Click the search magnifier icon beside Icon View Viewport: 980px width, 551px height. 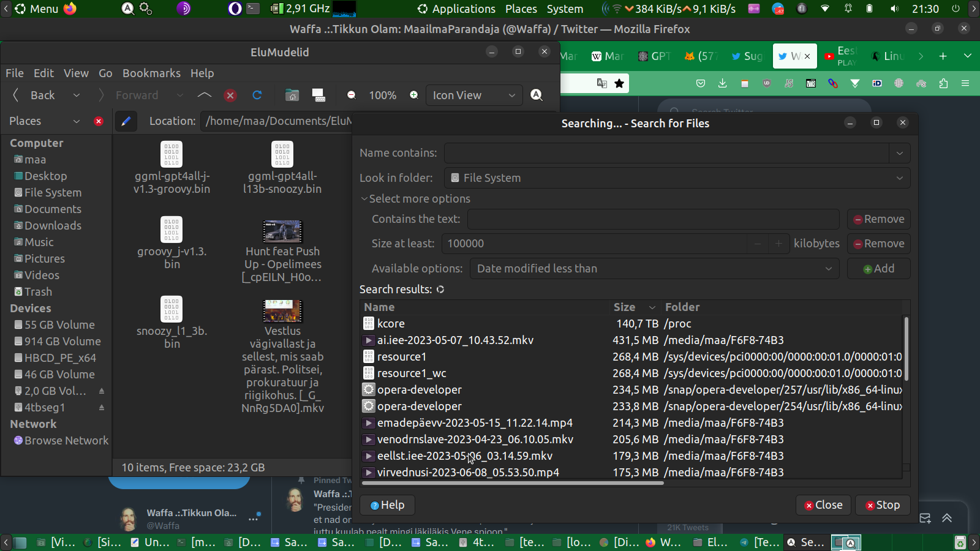click(x=537, y=95)
